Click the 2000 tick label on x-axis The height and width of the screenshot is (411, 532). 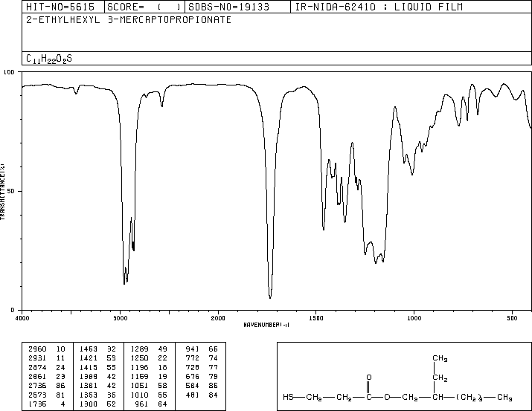tap(218, 318)
